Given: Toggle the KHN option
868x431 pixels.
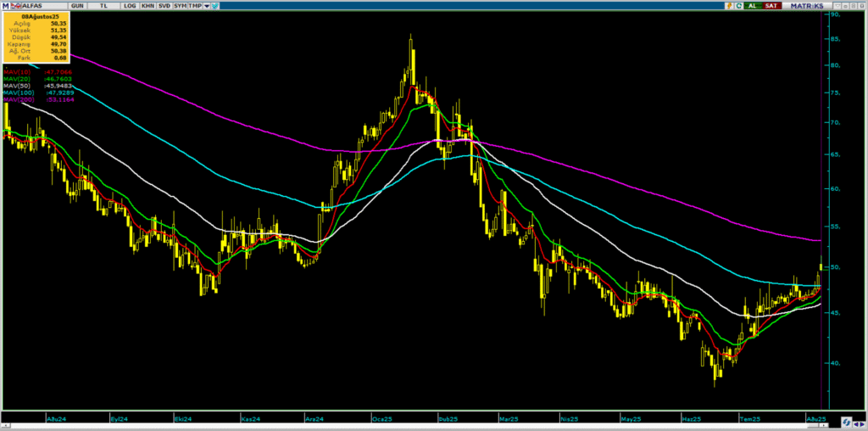Looking at the screenshot, I should [x=147, y=6].
